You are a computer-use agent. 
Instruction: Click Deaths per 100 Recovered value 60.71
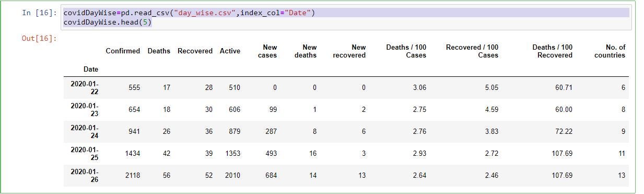pyautogui.click(x=564, y=88)
